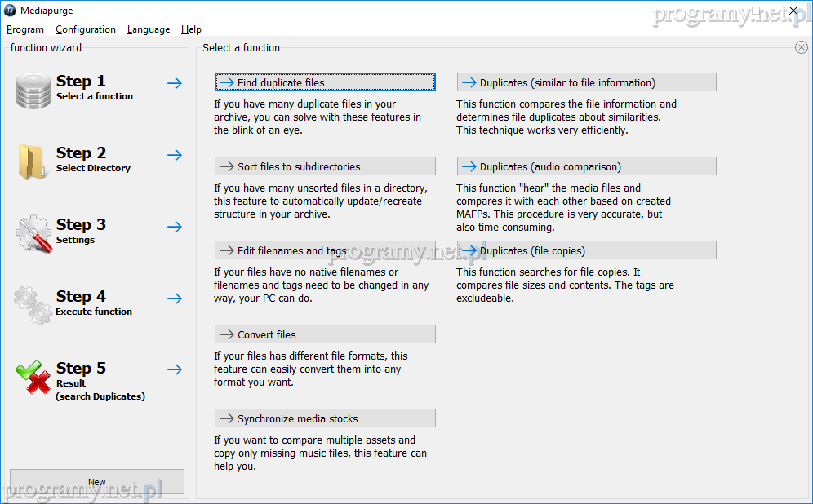Click the blue arrow beside Step 1
The height and width of the screenshot is (504, 813).
point(175,83)
